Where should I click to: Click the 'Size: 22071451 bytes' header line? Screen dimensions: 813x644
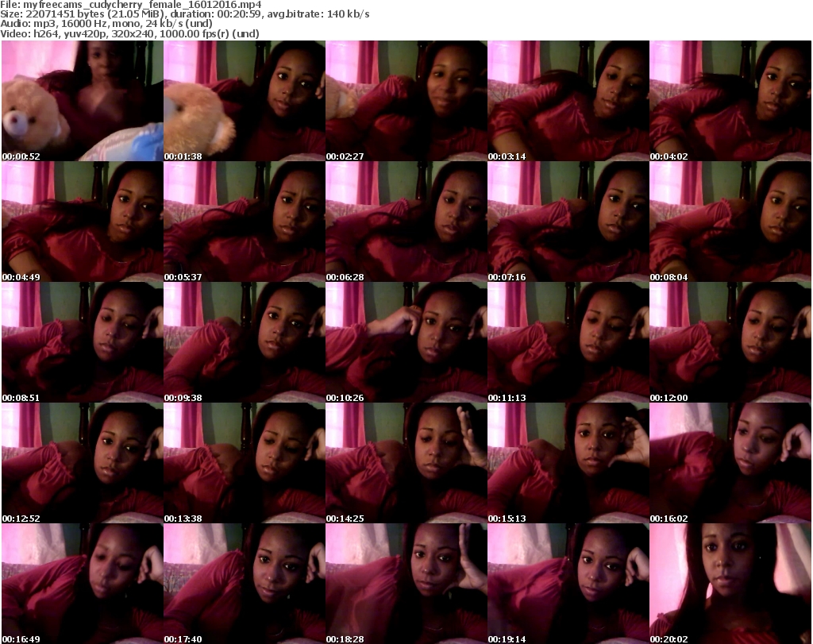[184, 14]
